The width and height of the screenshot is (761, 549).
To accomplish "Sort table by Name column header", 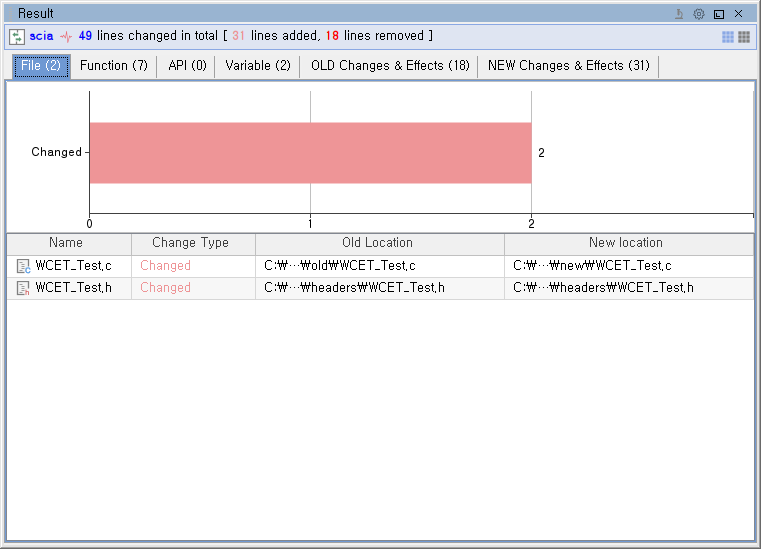I will coord(66,243).
